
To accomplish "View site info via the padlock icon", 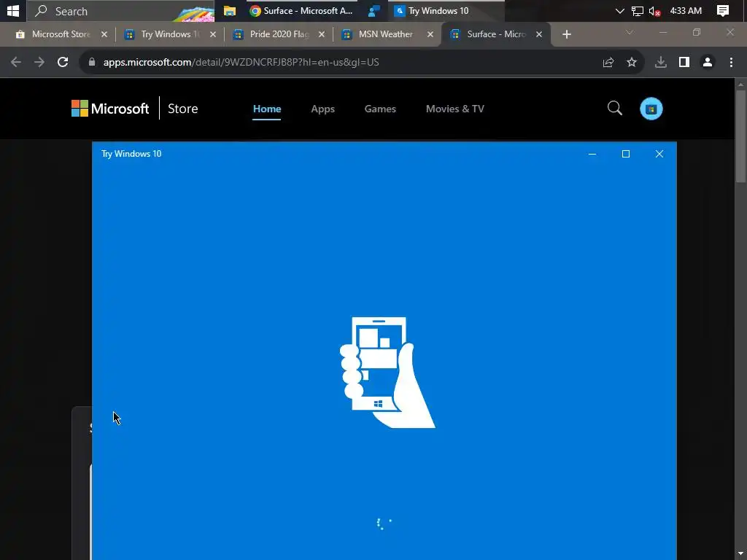I will click(x=92, y=62).
